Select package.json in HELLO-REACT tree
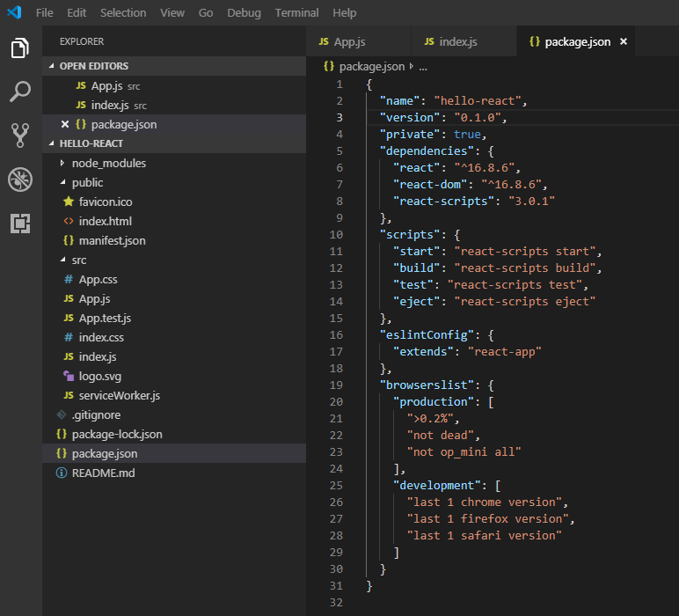The width and height of the screenshot is (679, 616). point(174,453)
